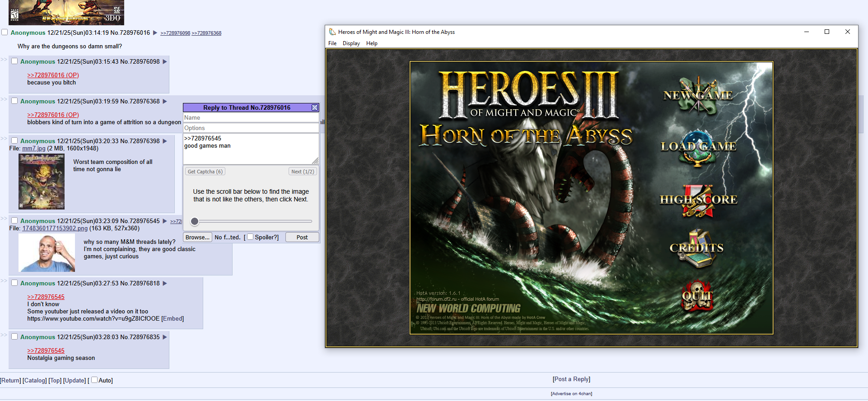868x401 pixels.
Task: Open post menu arrow for No.728976545
Action: (x=165, y=221)
